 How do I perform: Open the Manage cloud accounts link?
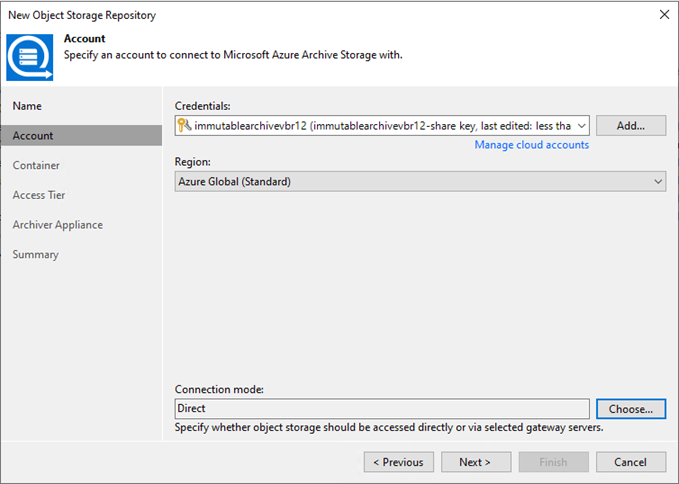pos(531,145)
